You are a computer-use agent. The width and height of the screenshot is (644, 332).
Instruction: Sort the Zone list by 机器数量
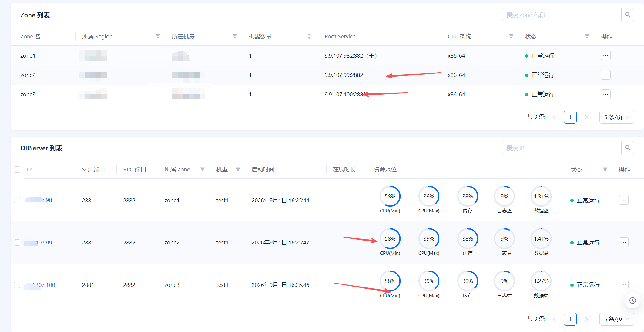[309, 36]
